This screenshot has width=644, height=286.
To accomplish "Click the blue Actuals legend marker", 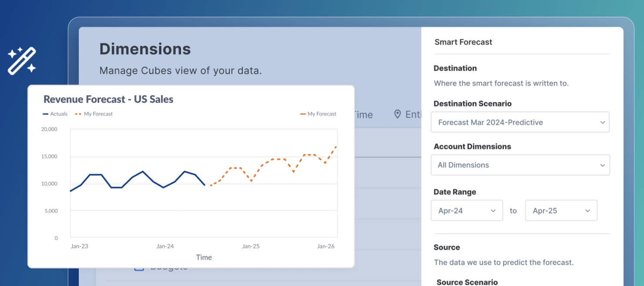I will point(46,114).
